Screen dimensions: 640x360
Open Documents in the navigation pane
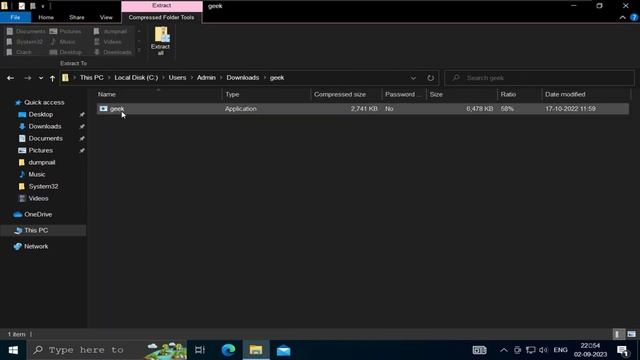coord(45,138)
